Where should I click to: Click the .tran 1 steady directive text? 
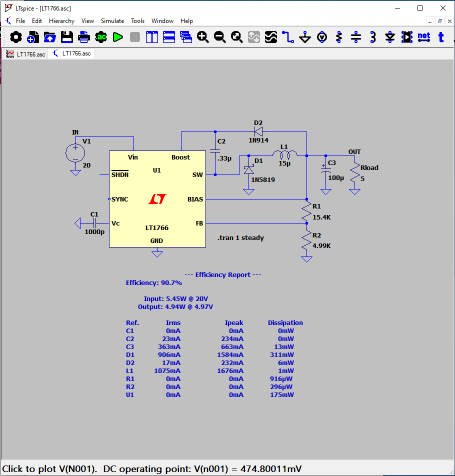(240, 238)
